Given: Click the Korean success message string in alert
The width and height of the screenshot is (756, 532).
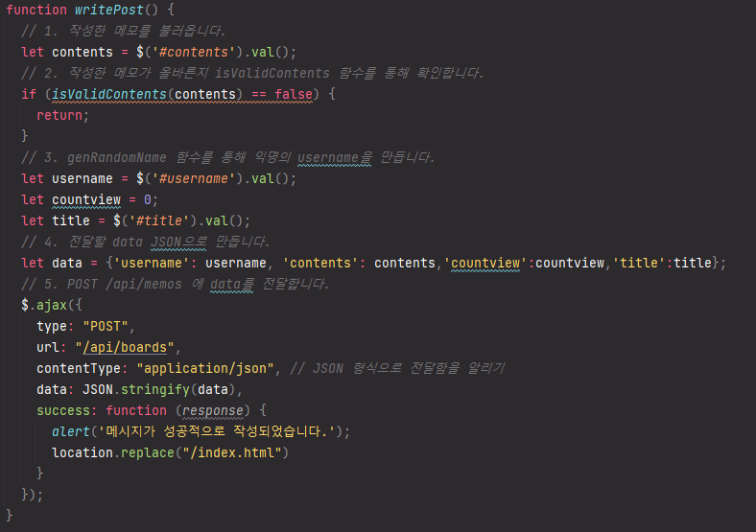Looking at the screenshot, I should 217,431.
